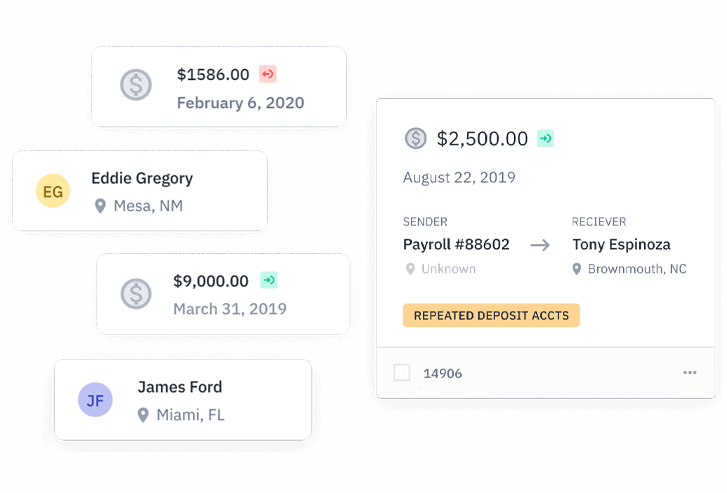Click the location pin beside Miami, FL
The height and width of the screenshot is (493, 727).
click(x=143, y=415)
